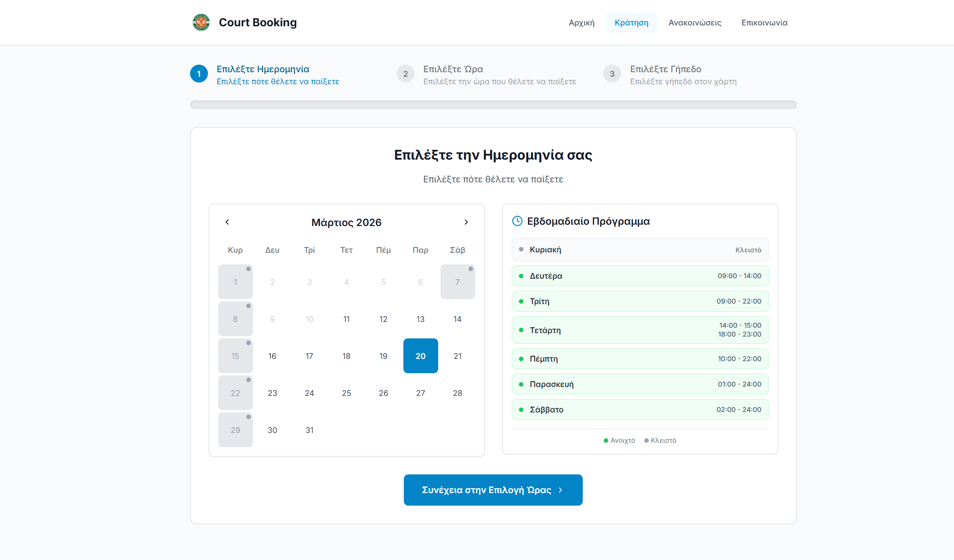Viewport: 954px width, 560px height.
Task: Select March 18 in calendar
Action: click(x=346, y=356)
